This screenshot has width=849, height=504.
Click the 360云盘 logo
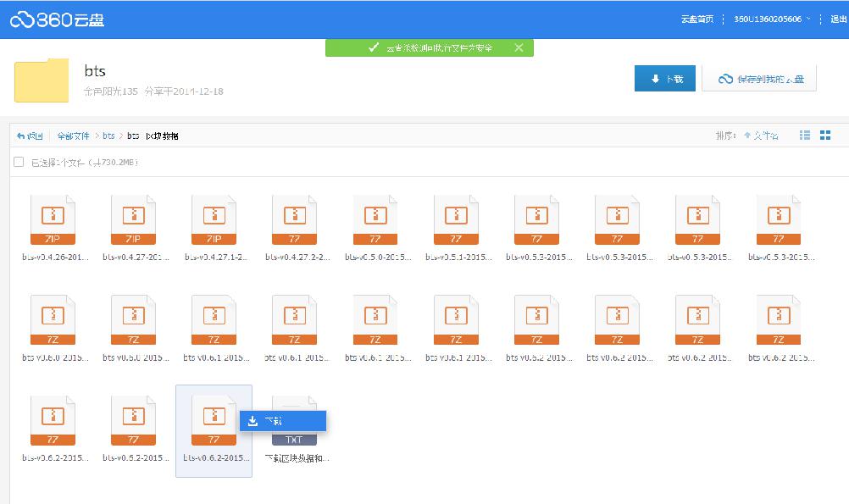click(x=58, y=19)
